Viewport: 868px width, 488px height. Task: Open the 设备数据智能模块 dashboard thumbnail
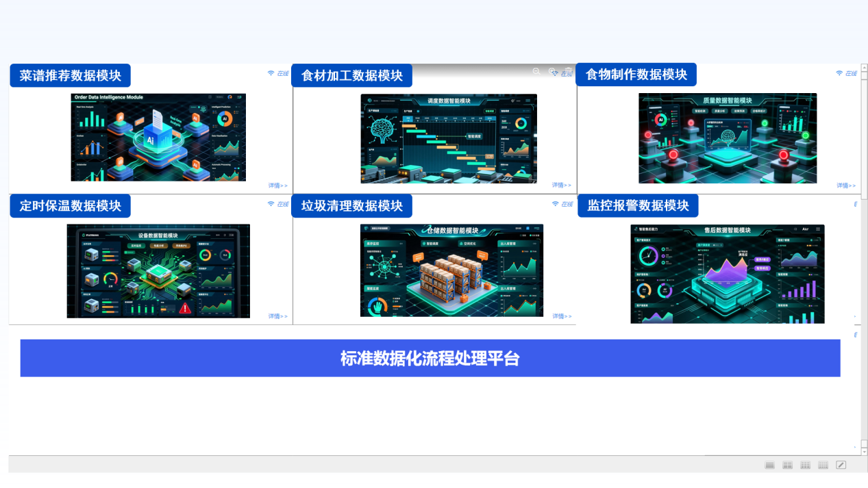point(158,271)
